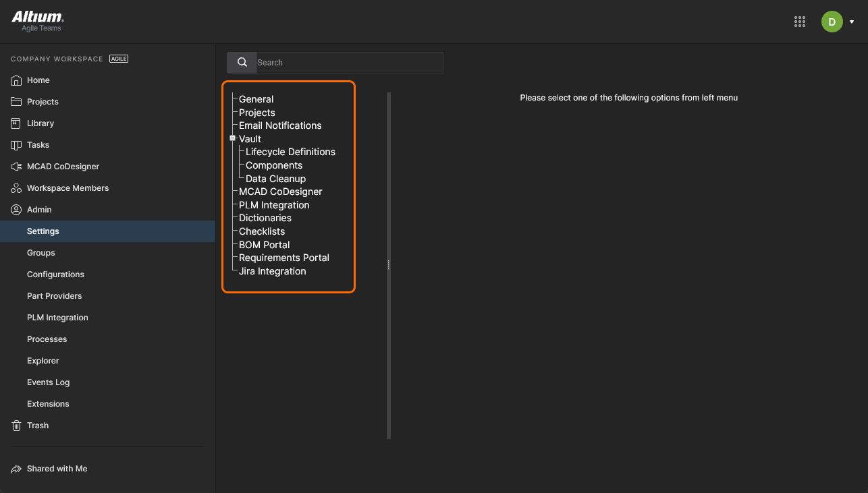Collapse the Admin section in sidebar

[39, 210]
